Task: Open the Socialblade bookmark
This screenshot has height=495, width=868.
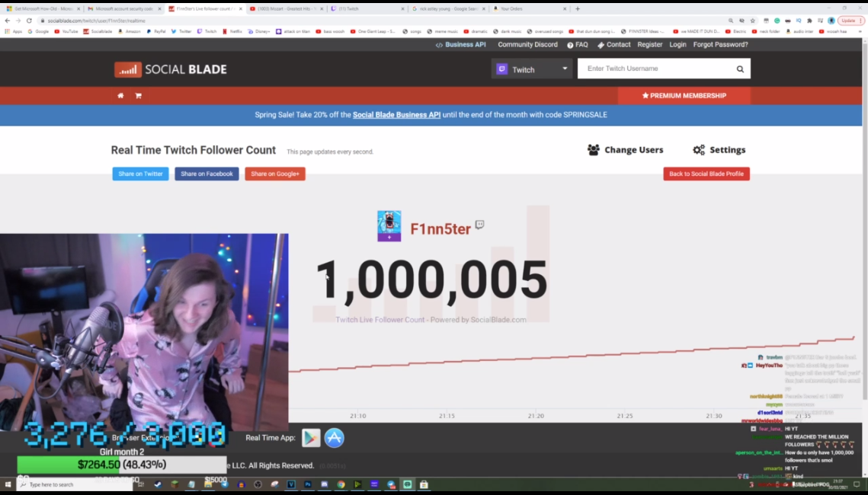Action: 98,31
